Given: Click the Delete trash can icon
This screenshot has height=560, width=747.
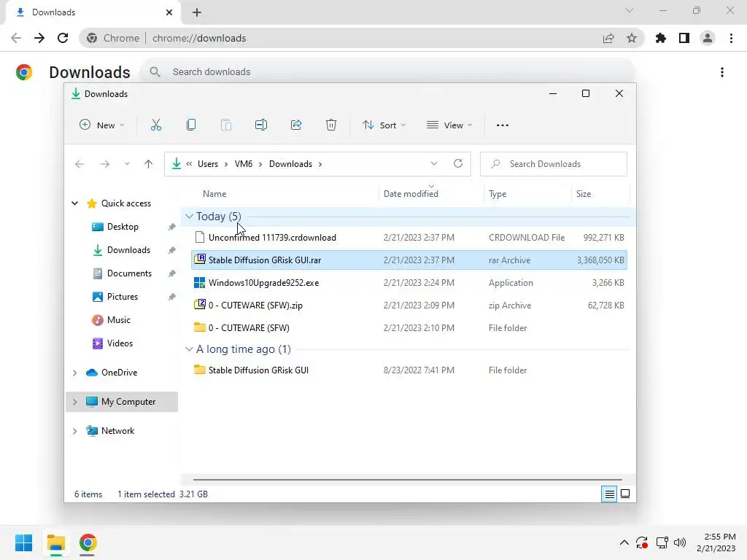Looking at the screenshot, I should tap(331, 125).
